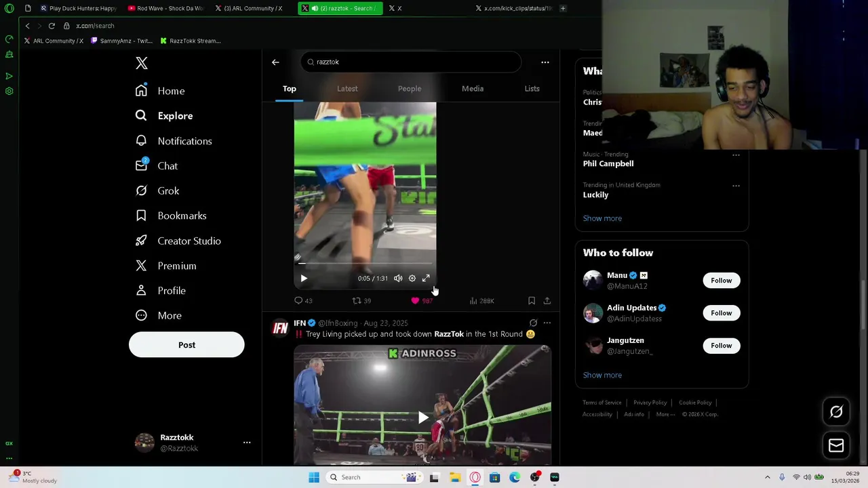The height and width of the screenshot is (488, 868).
Task: Reply to the post with 43 comments
Action: 303,301
